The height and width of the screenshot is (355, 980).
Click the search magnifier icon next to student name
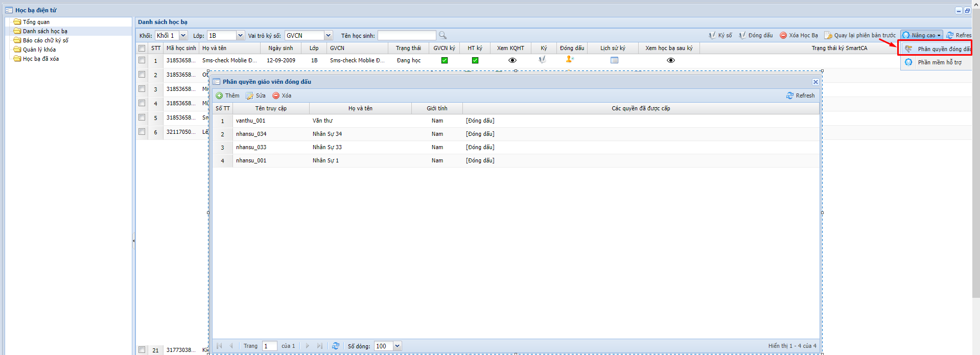[442, 35]
